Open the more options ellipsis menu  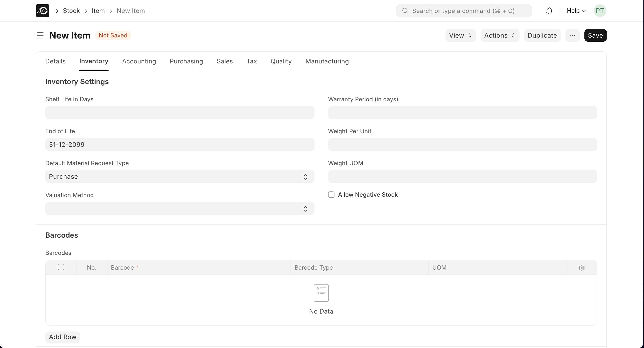572,35
